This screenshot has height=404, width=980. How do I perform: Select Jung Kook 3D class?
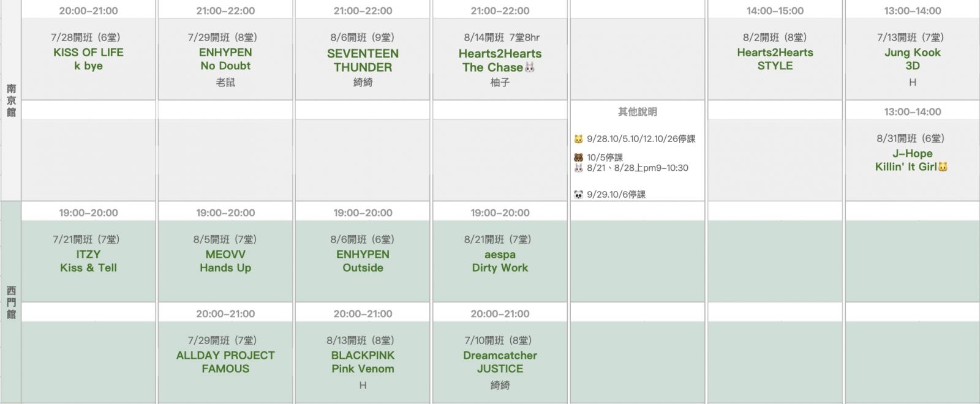tap(913, 59)
